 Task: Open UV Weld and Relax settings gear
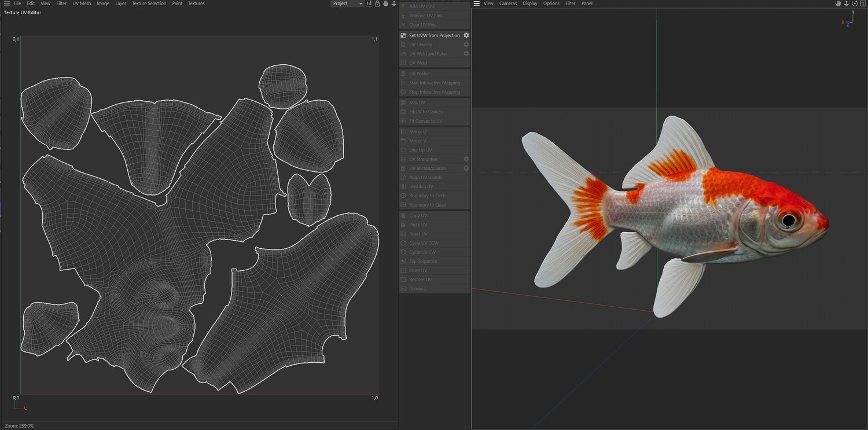click(466, 54)
